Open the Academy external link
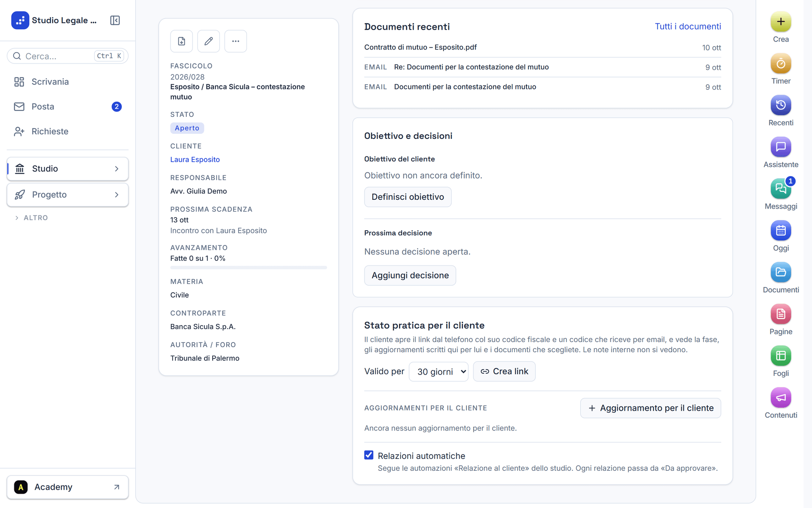Screen dimensions: 812x508 coord(68,487)
